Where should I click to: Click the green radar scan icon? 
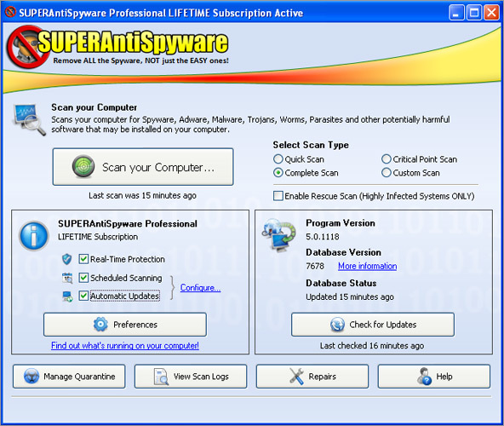83,166
